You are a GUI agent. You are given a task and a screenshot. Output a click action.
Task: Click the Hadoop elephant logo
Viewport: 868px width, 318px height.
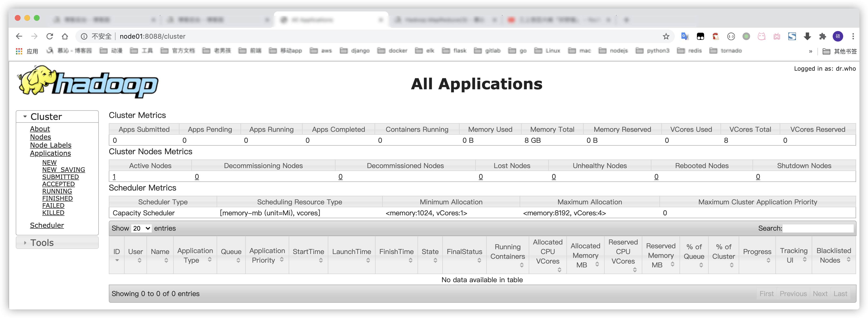pyautogui.click(x=88, y=82)
